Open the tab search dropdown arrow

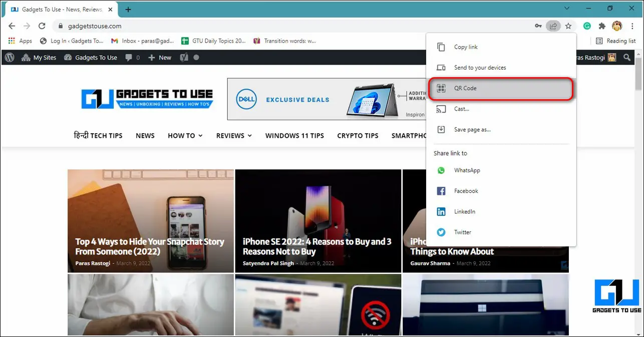point(567,9)
